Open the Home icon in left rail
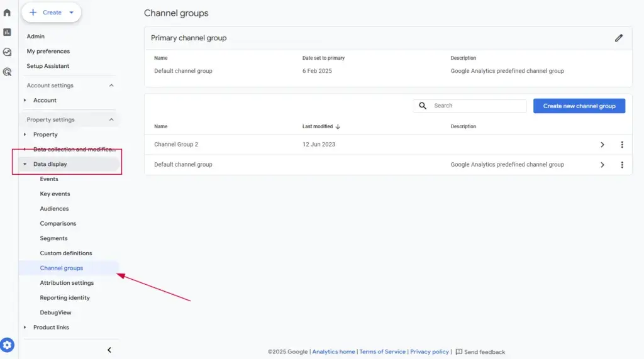 7,13
